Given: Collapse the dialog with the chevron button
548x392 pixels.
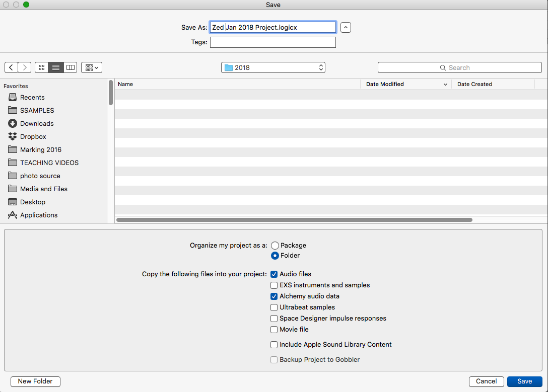Looking at the screenshot, I should 346,27.
